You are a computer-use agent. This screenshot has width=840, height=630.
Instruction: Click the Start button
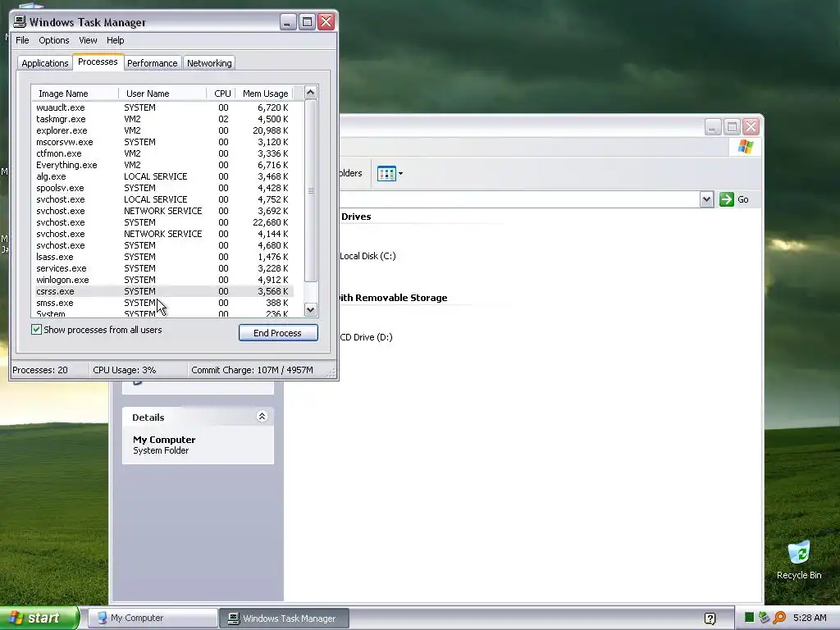39,618
